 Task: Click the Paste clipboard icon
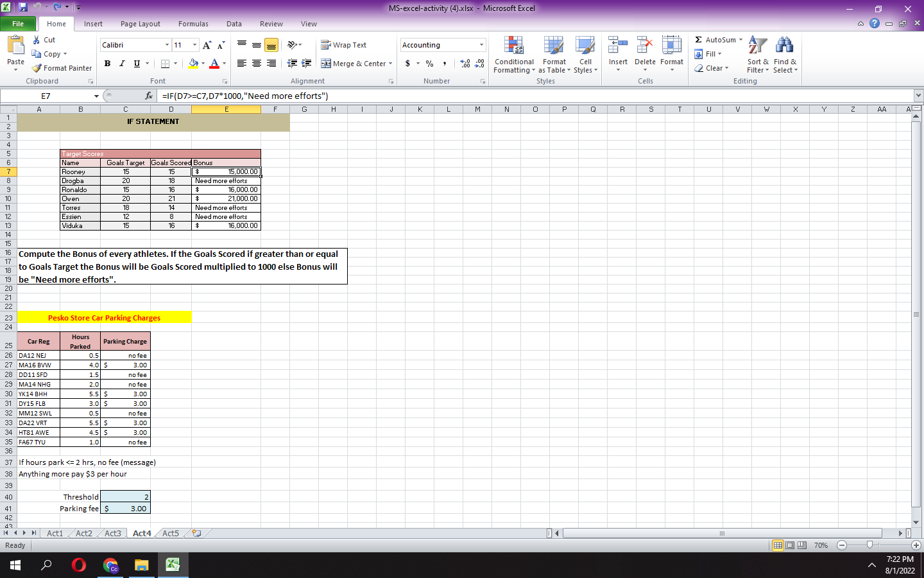point(15,46)
